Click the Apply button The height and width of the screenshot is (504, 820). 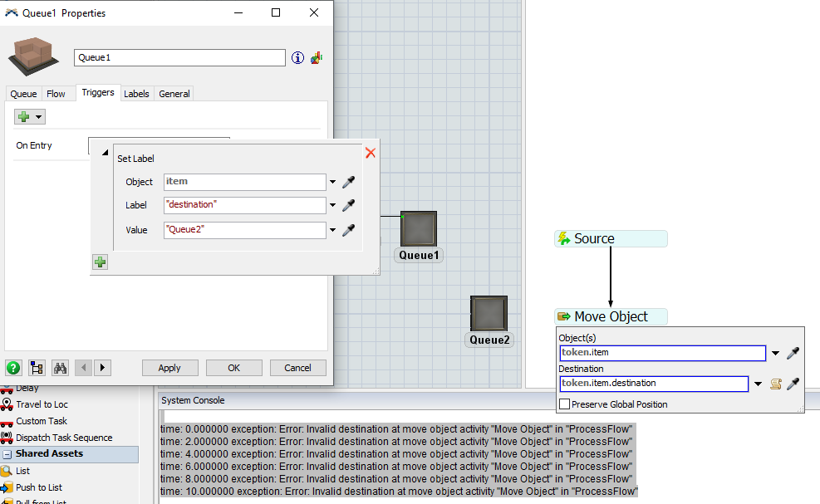pos(170,368)
